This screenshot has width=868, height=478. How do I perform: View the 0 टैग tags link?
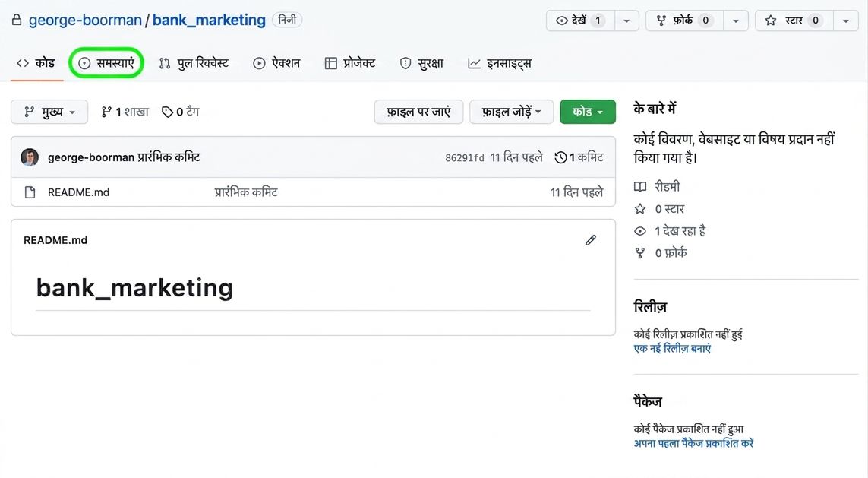coord(181,112)
